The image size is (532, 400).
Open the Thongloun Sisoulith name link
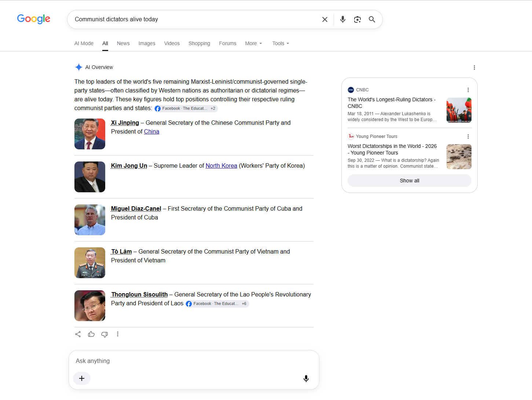point(139,295)
